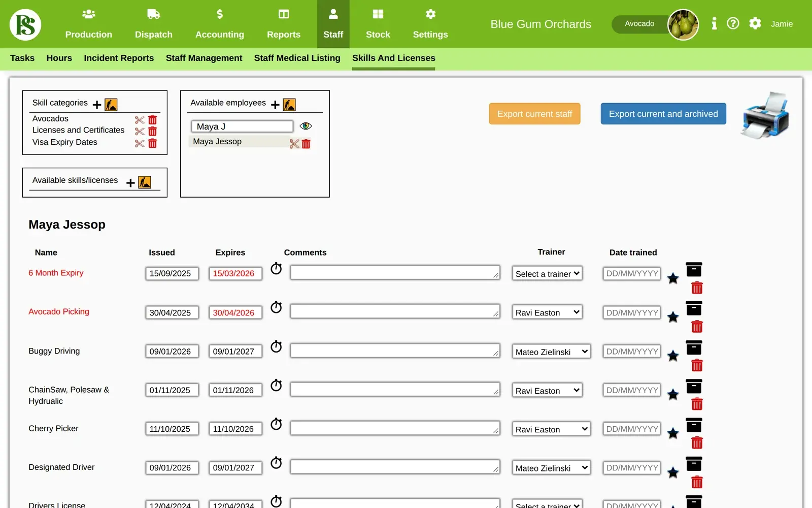Click stopwatch icon for Designated Driver
This screenshot has width=812, height=508.
pos(276,462)
